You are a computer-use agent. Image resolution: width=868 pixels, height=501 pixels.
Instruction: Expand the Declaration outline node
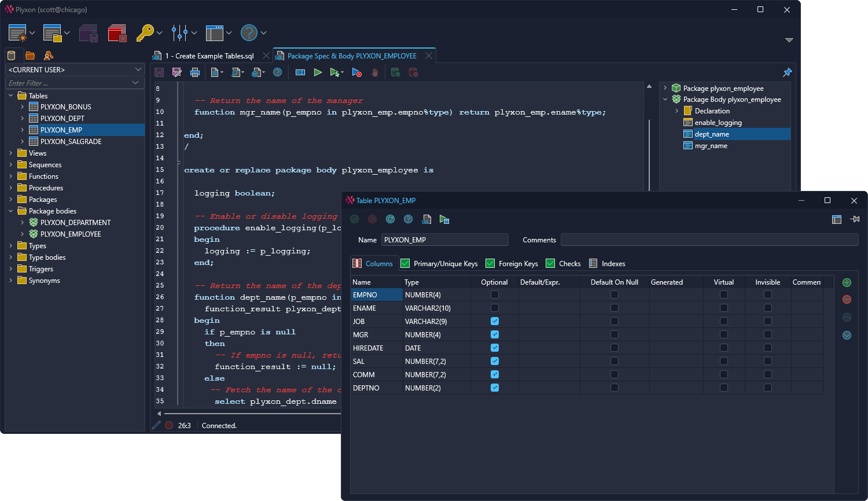click(677, 111)
